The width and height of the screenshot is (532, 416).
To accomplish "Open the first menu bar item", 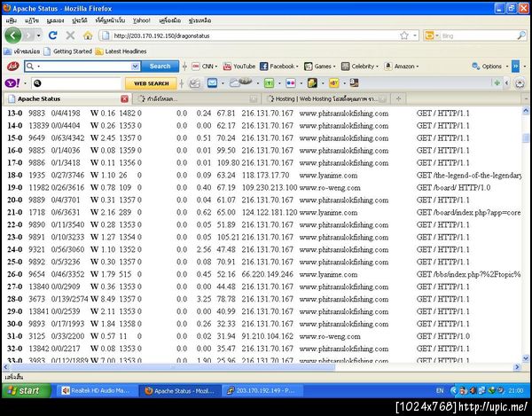I will (x=12, y=20).
